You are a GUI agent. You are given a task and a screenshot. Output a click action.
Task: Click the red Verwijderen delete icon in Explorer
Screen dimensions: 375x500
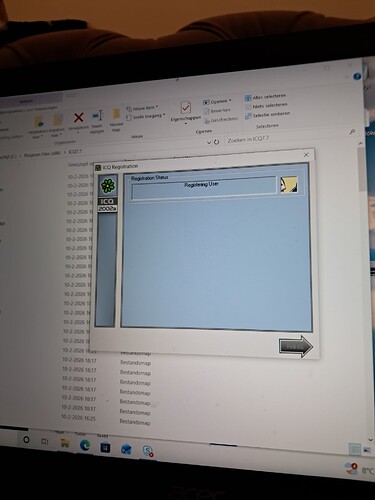point(79,117)
